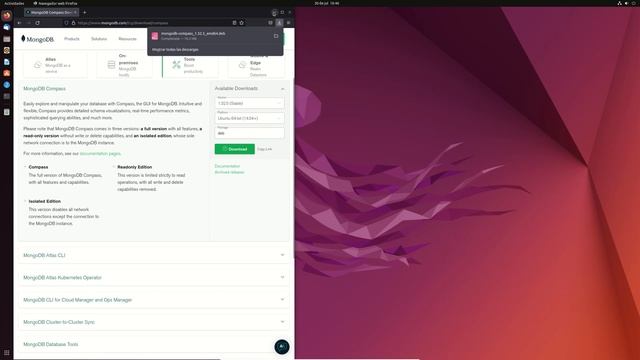Switch to the MongoDB Compass browser tab

click(x=51, y=12)
